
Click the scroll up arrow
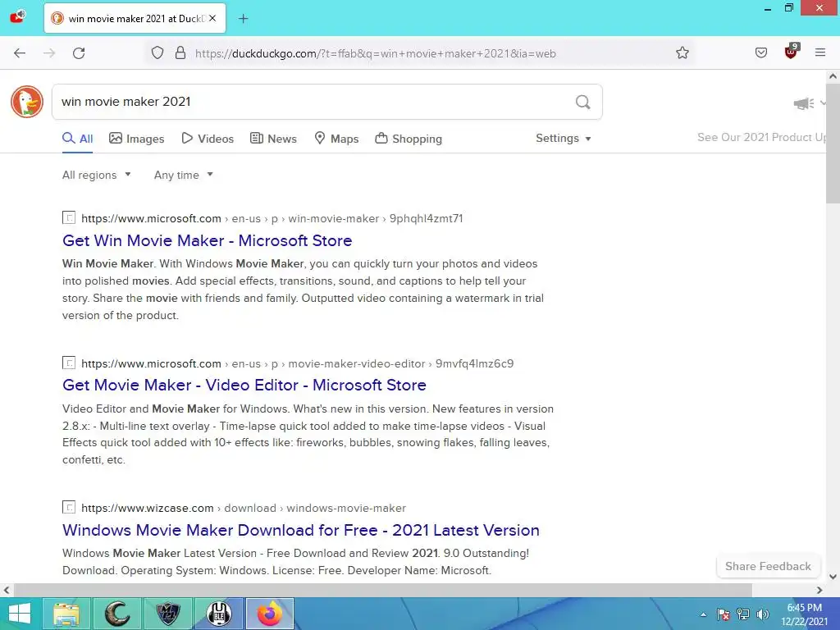pos(833,76)
